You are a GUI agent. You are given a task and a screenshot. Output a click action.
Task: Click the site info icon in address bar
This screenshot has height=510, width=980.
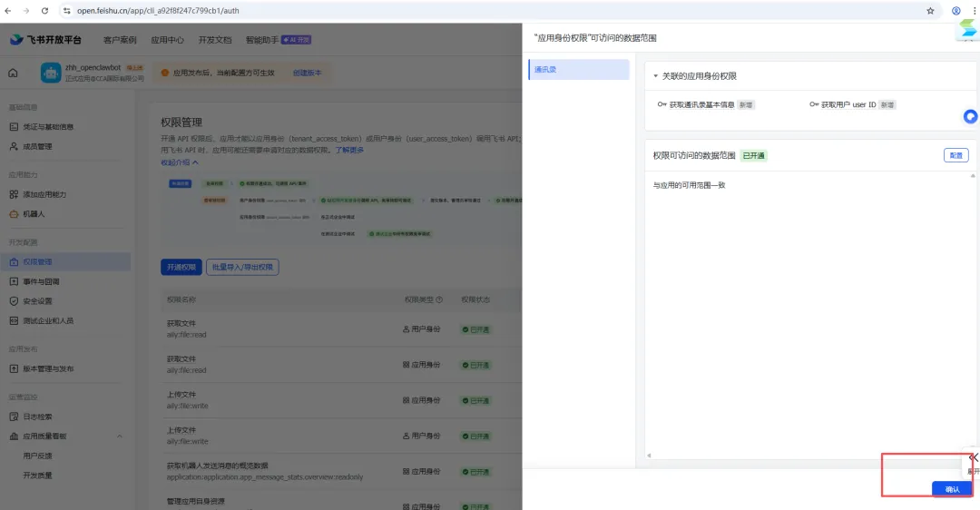tap(67, 11)
